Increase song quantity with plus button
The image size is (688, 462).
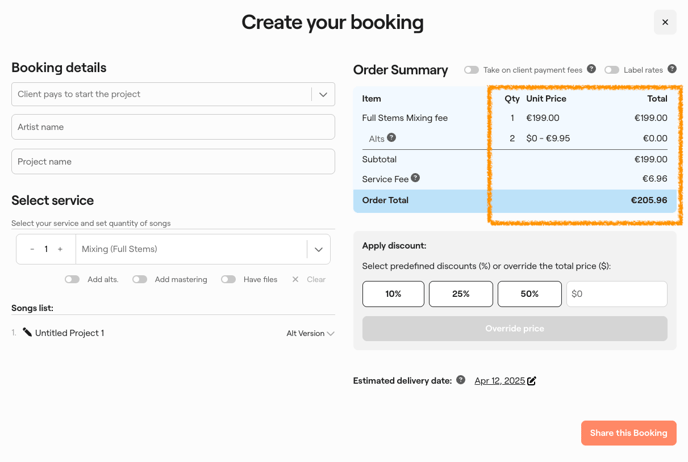click(60, 249)
